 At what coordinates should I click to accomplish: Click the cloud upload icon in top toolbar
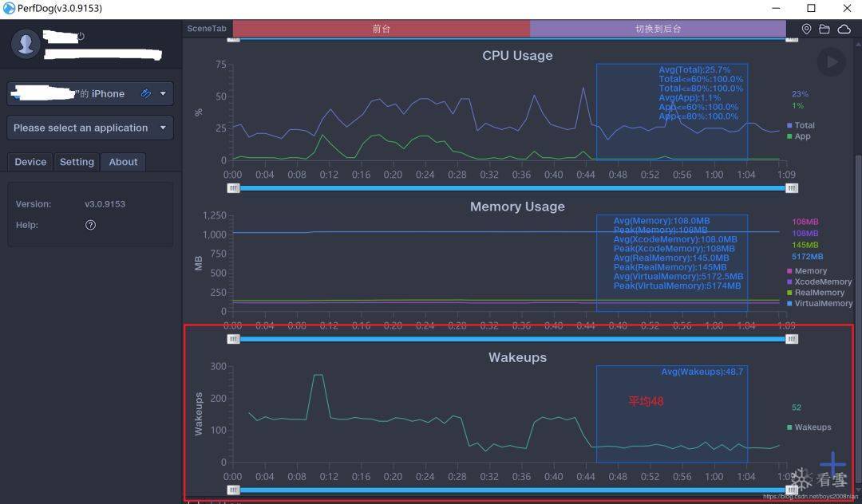[844, 29]
